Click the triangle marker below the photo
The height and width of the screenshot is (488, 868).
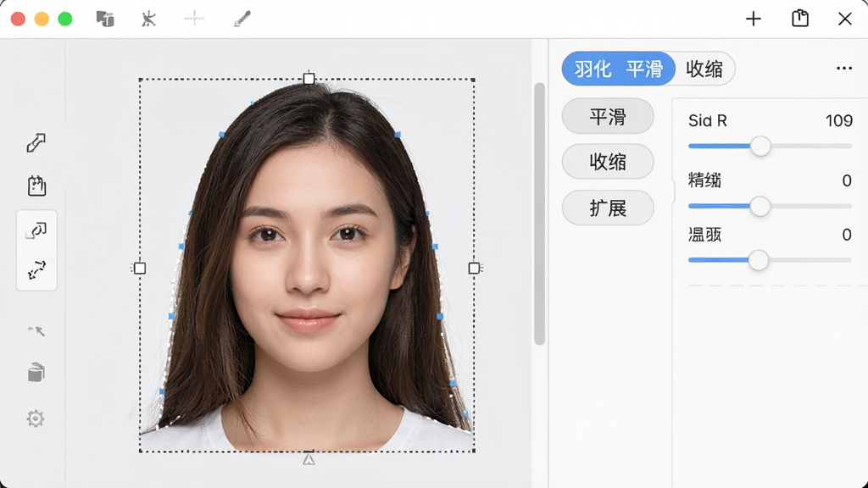coord(309,460)
